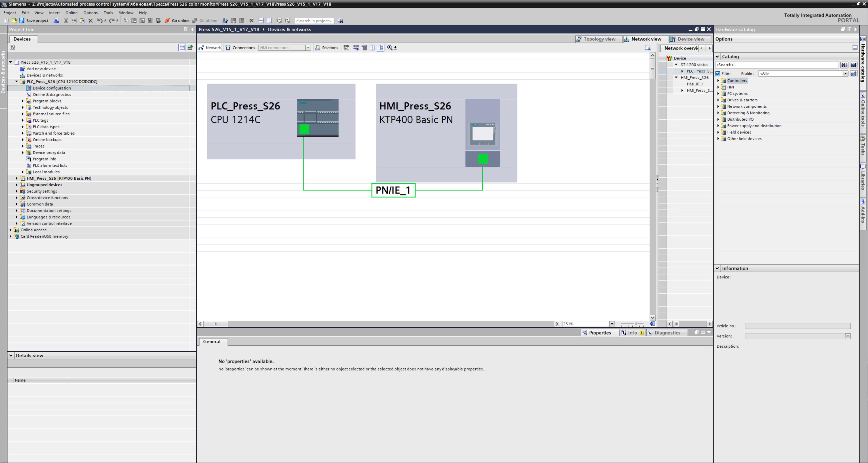This screenshot has width=868, height=463.
Task: Click the catalog Search input field
Action: point(777,65)
